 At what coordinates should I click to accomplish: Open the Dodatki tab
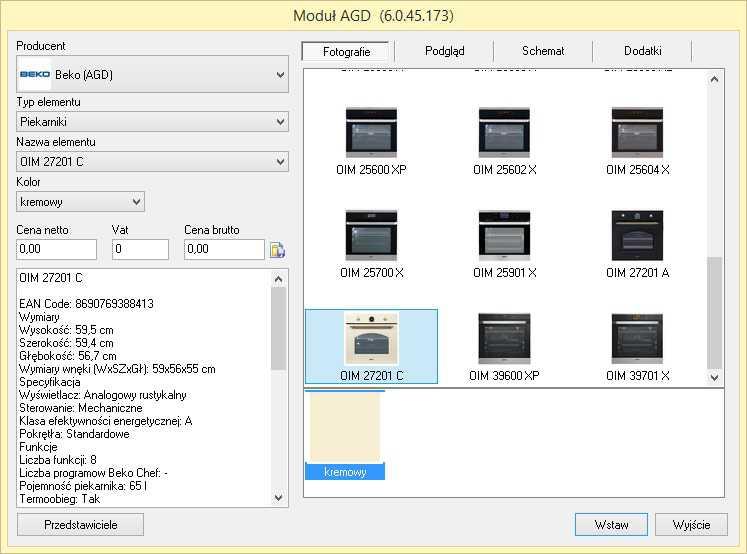click(642, 50)
